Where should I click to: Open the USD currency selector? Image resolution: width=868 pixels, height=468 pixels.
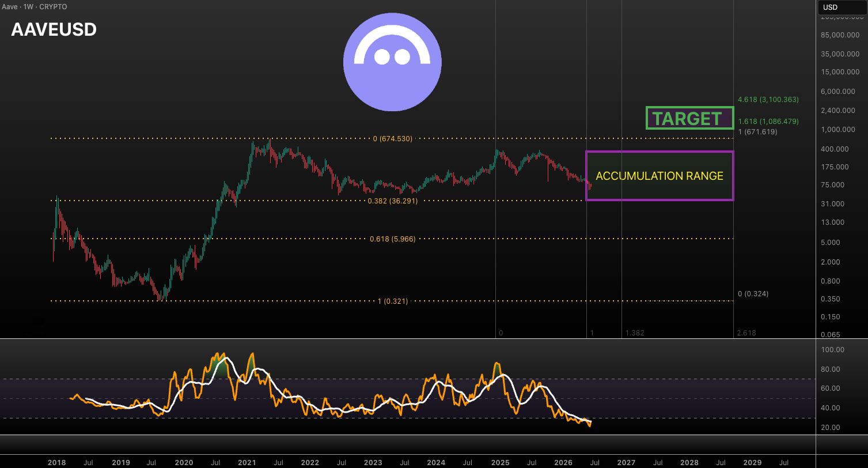coord(842,7)
